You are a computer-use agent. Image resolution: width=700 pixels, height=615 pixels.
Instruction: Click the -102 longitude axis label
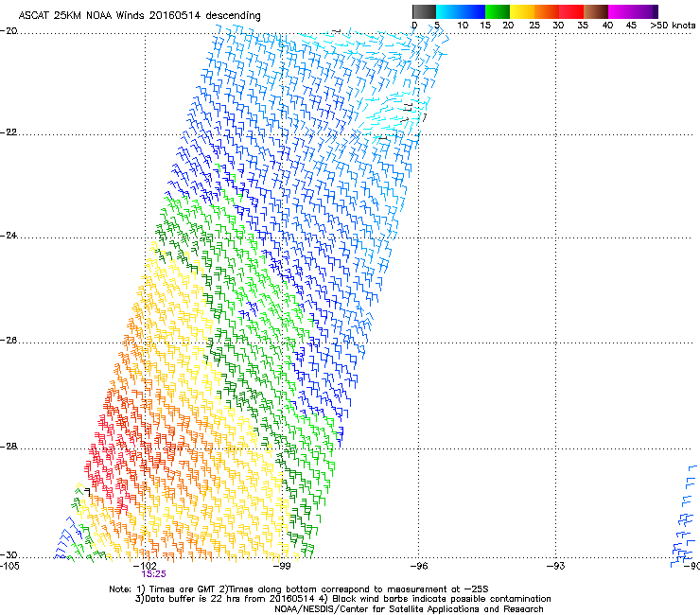146,566
